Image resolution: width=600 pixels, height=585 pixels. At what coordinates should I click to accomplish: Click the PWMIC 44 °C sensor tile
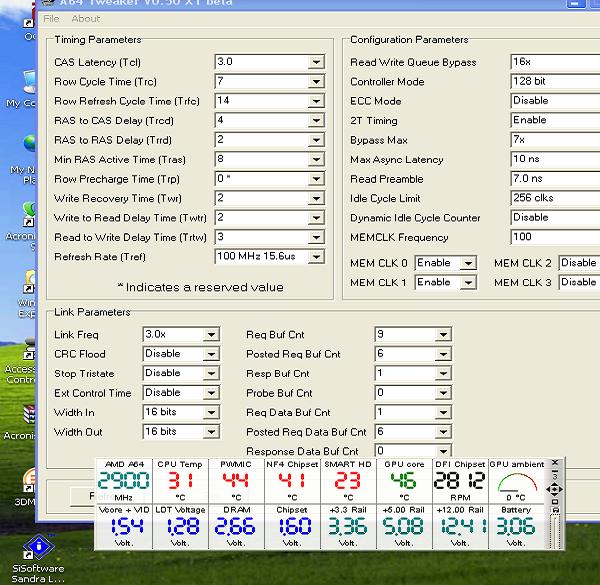[236, 481]
